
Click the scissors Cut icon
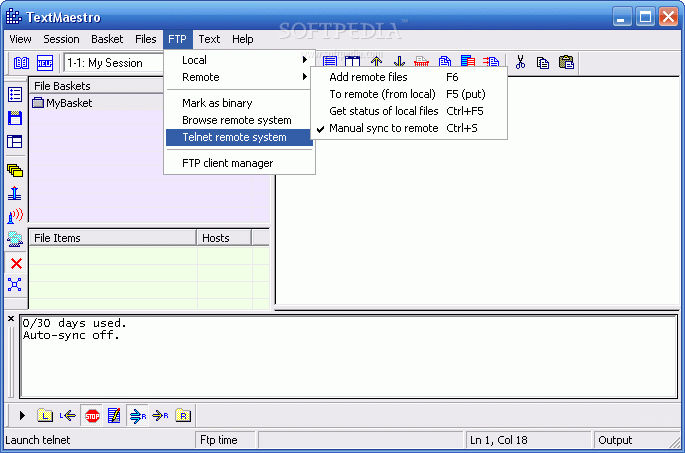click(520, 62)
